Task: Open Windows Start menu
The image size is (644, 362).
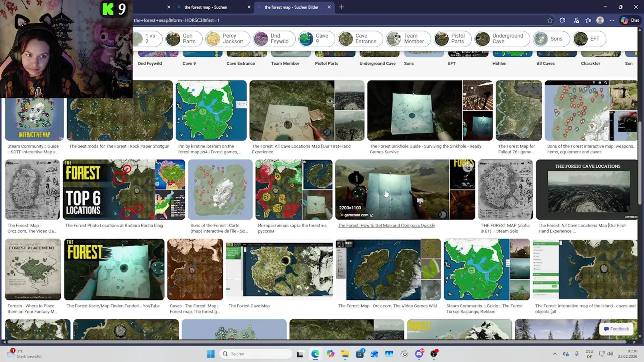Action: (211, 354)
